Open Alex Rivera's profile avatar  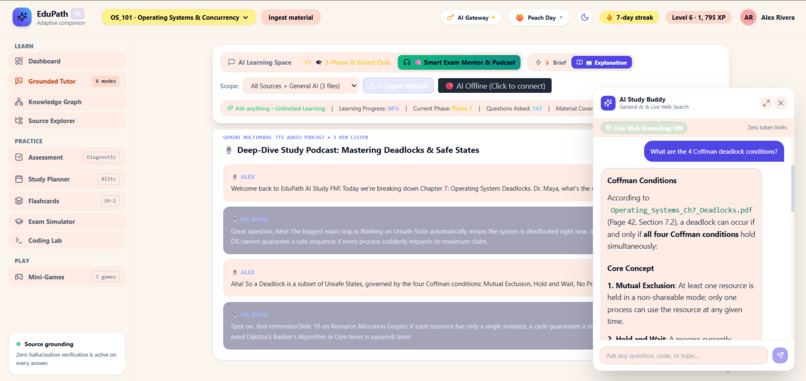748,17
